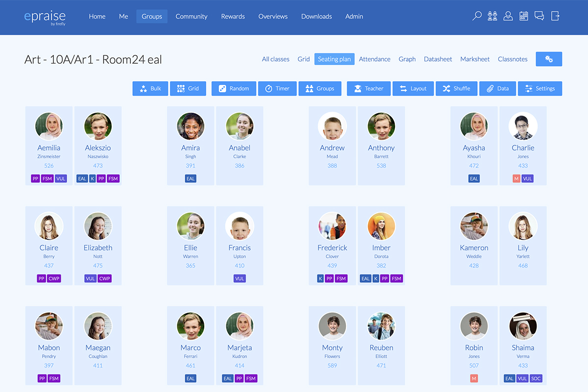
Task: Pick a Random student
Action: click(234, 89)
